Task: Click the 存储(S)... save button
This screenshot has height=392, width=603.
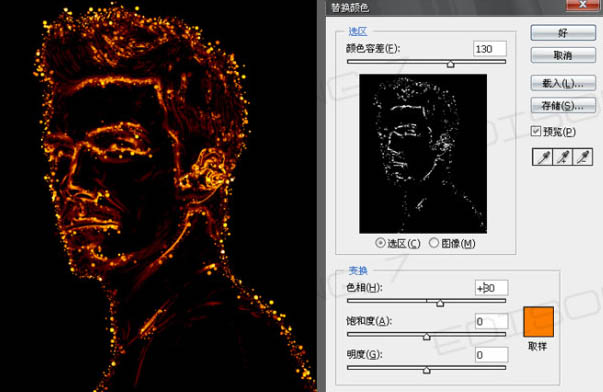Action: (x=563, y=105)
